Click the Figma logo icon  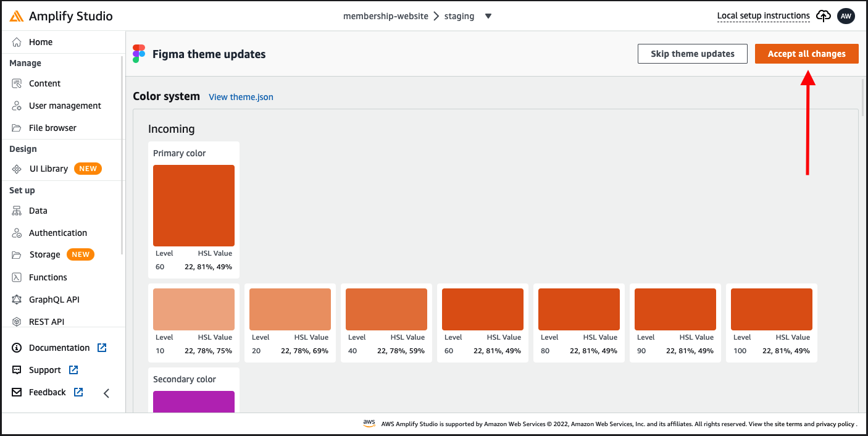pyautogui.click(x=140, y=54)
